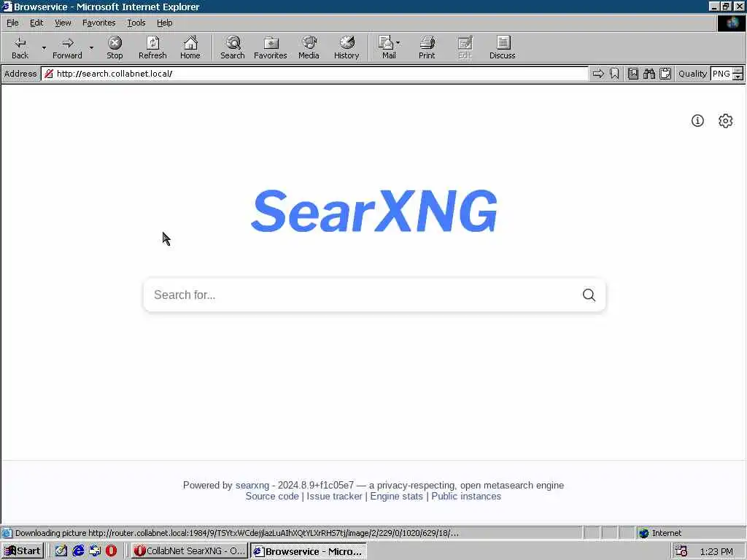Click the quick launch icon right of Internet Explorer
The height and width of the screenshot is (560, 747).
point(95,551)
